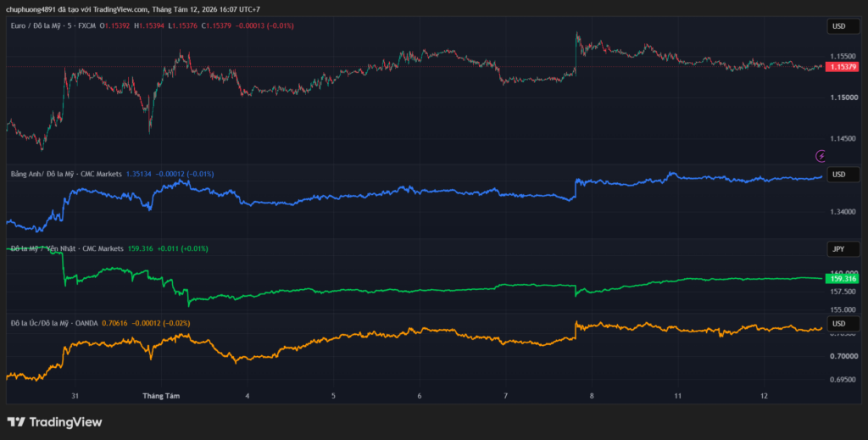Click the Đô la Úc value 0.70616
Screen dimensions: 868x440
[114, 323]
